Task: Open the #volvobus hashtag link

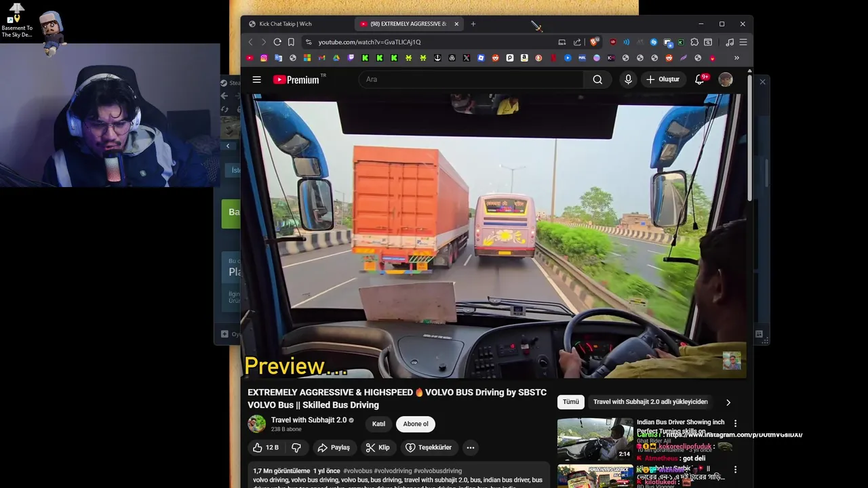Action: coord(357,471)
